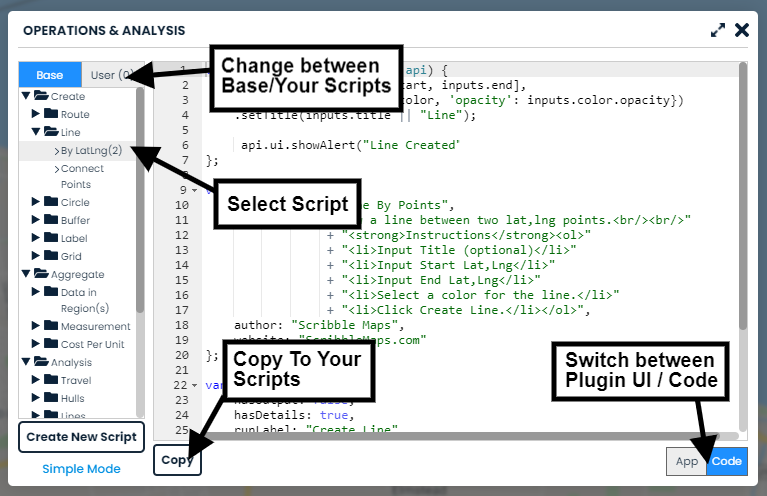Switch the view to App plugin UI
The height and width of the screenshot is (496, 767).
(686, 461)
